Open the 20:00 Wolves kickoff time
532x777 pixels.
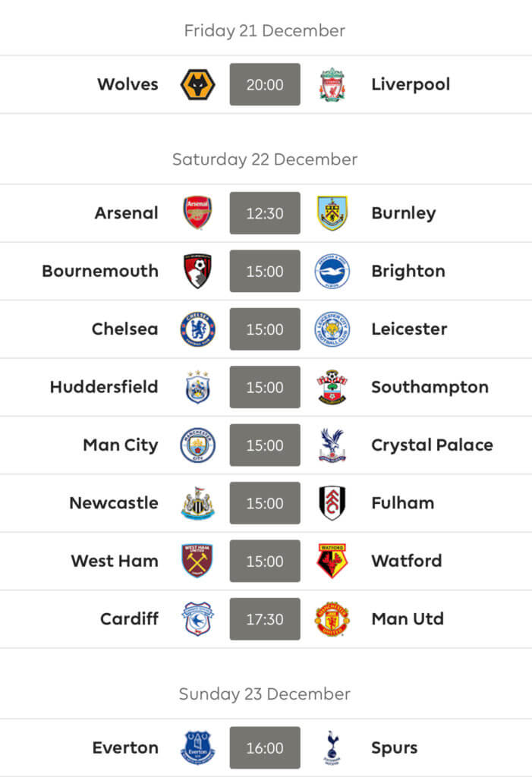tap(265, 84)
